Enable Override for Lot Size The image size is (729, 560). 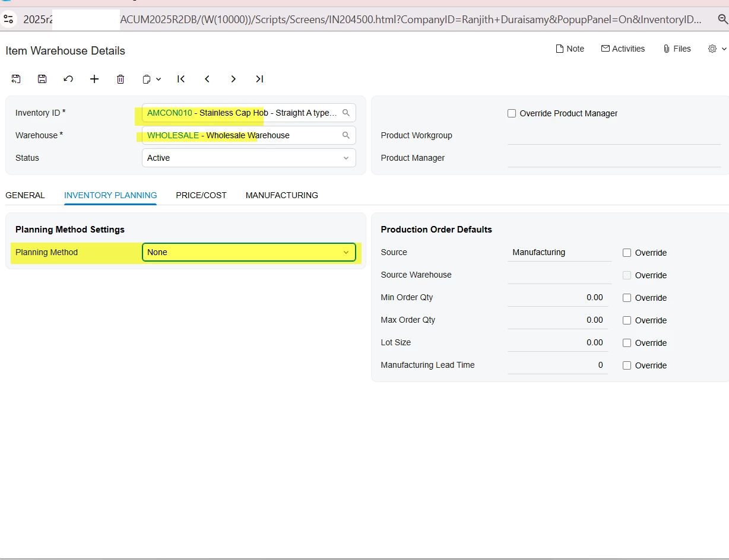click(x=627, y=343)
